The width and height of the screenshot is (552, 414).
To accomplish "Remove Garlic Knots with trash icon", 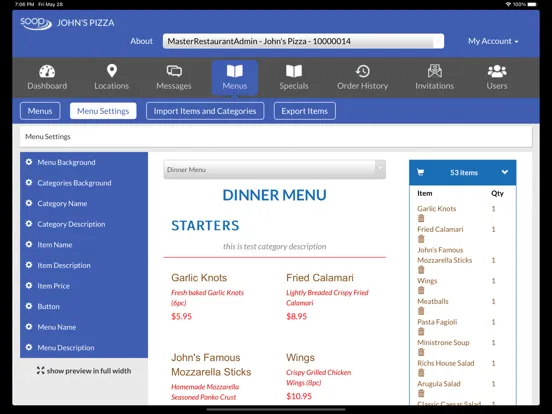I will pyautogui.click(x=421, y=218).
